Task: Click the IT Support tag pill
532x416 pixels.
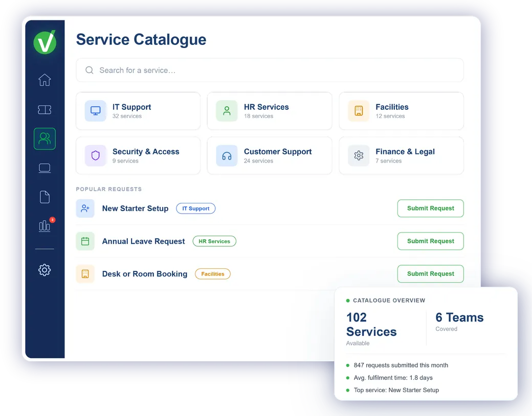Action: click(x=196, y=209)
